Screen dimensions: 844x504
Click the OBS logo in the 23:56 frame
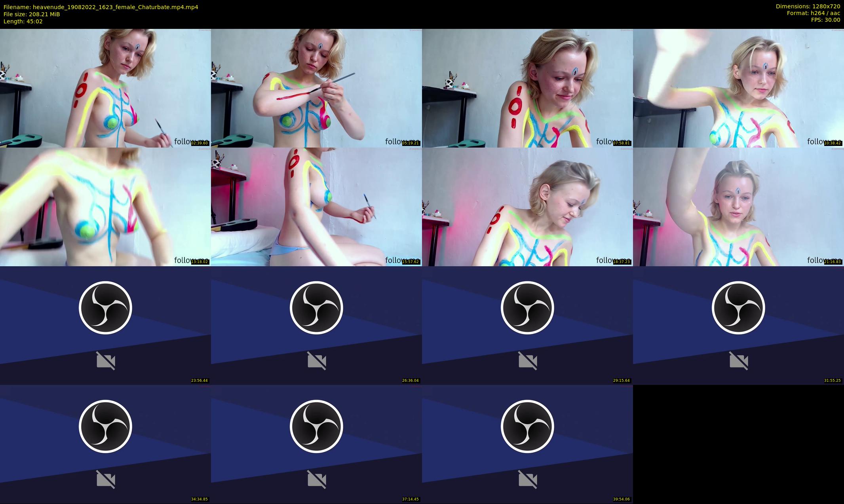click(x=105, y=308)
